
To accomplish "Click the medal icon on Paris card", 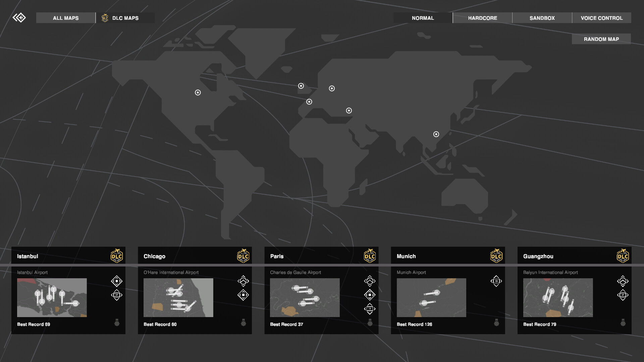I will point(370,322).
